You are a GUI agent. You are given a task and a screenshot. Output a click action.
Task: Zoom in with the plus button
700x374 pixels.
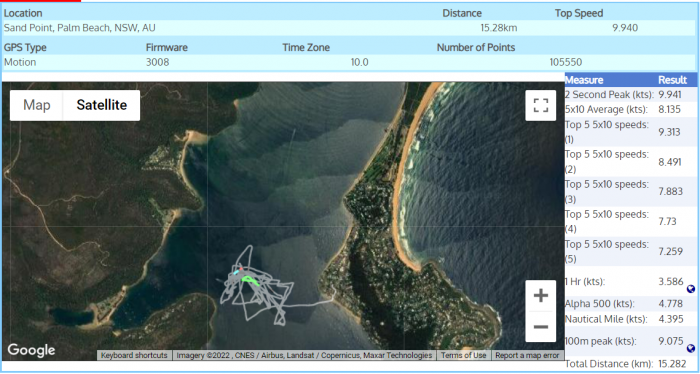coord(541,295)
